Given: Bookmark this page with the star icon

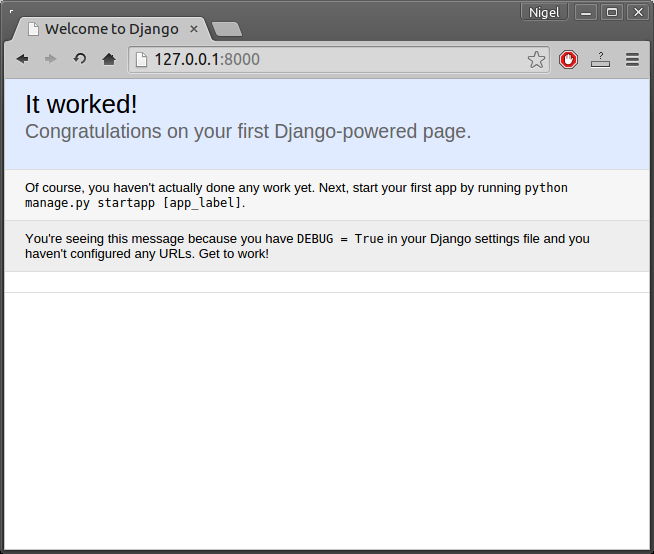Looking at the screenshot, I should (x=536, y=60).
